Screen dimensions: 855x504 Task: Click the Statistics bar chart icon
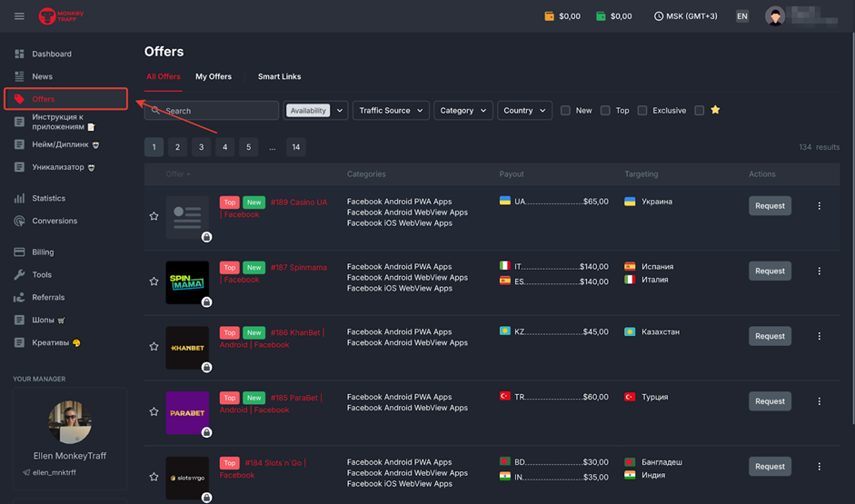[20, 198]
